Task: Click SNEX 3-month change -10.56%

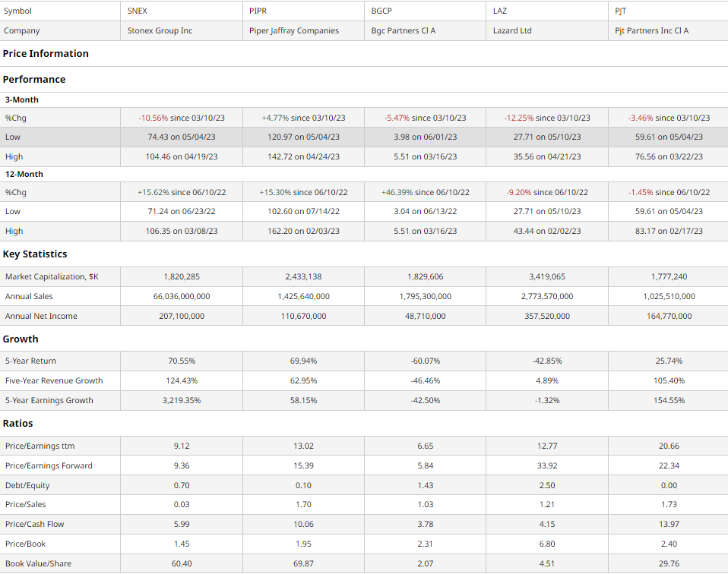Action: click(x=154, y=118)
